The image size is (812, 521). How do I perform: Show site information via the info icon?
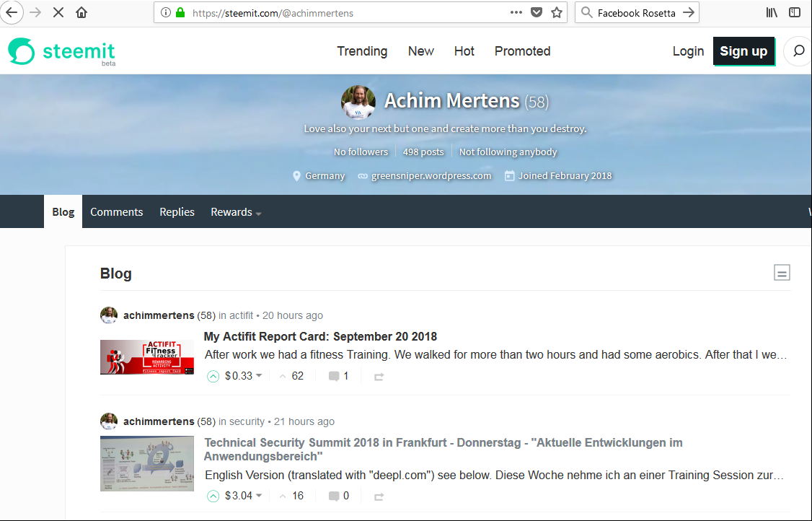click(x=166, y=12)
